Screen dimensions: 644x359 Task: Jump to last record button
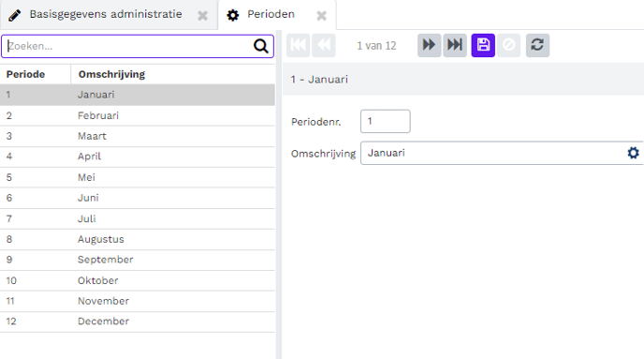pyautogui.click(x=455, y=45)
